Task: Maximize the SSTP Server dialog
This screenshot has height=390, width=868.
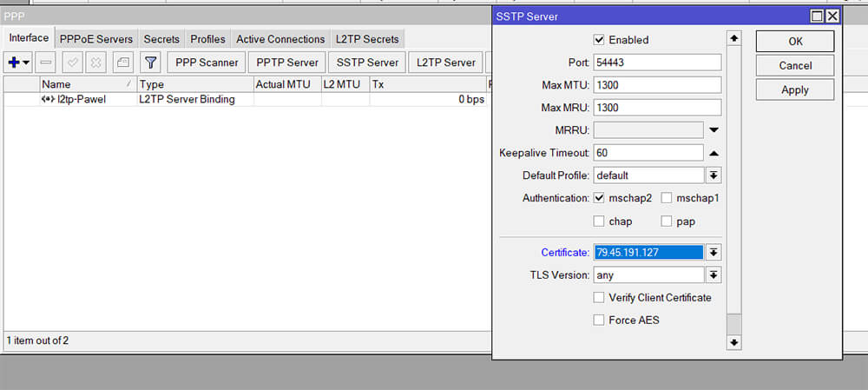Action: click(x=817, y=17)
